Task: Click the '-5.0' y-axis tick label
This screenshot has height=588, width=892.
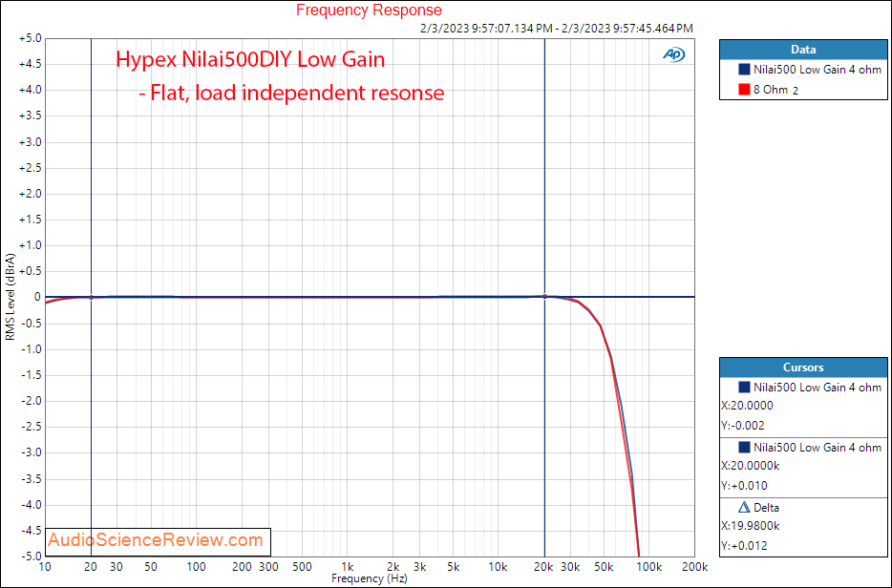Action: pyautogui.click(x=31, y=556)
